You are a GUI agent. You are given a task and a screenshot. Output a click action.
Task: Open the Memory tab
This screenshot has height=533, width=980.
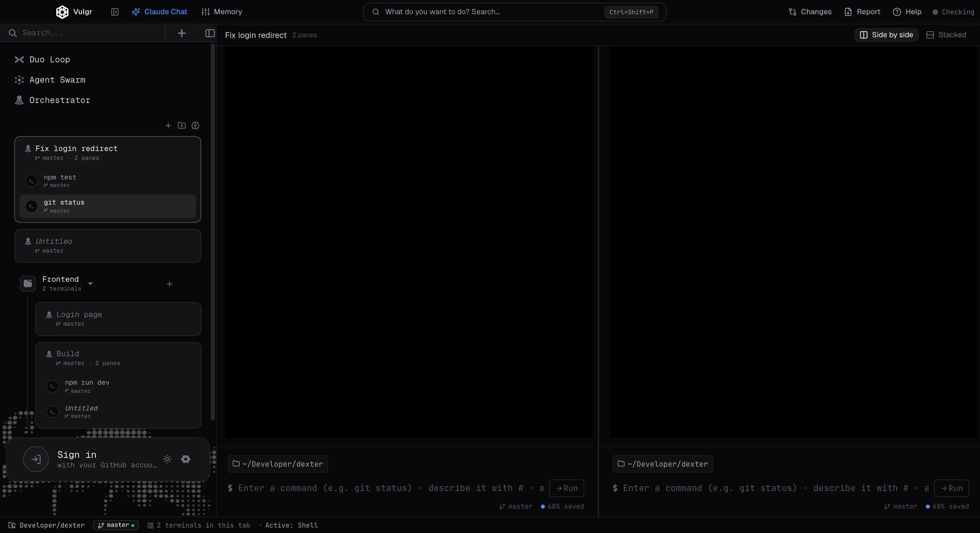coord(222,12)
